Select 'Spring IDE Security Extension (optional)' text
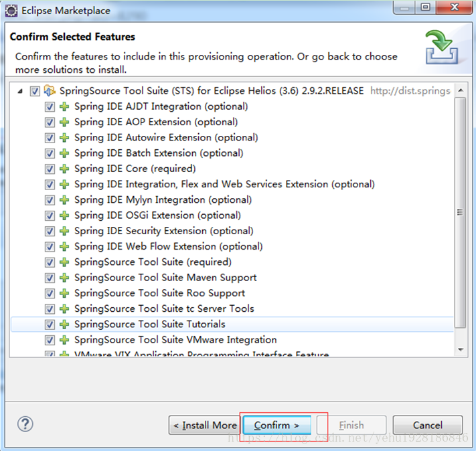 click(x=164, y=231)
